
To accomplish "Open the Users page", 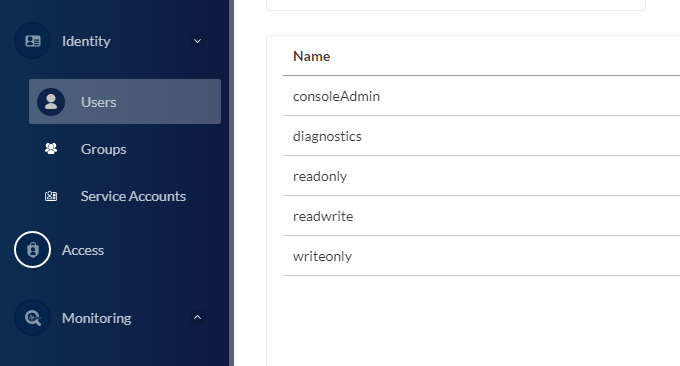I will click(125, 101).
